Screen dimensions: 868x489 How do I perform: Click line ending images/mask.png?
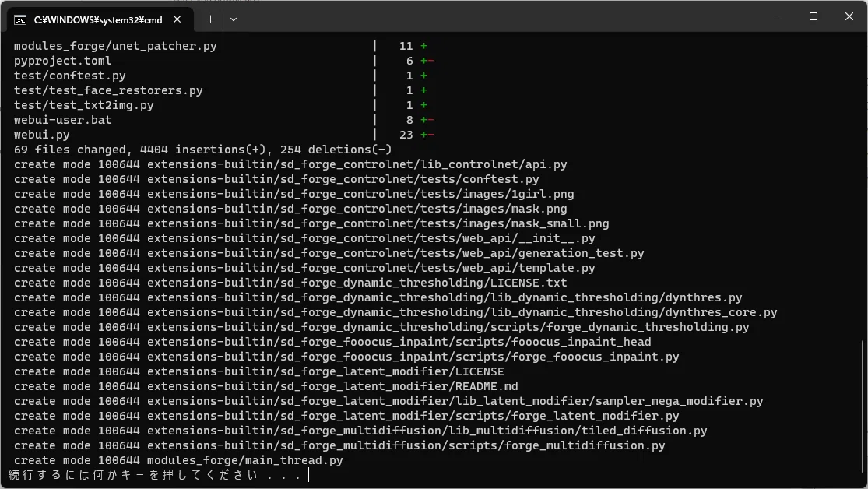290,209
